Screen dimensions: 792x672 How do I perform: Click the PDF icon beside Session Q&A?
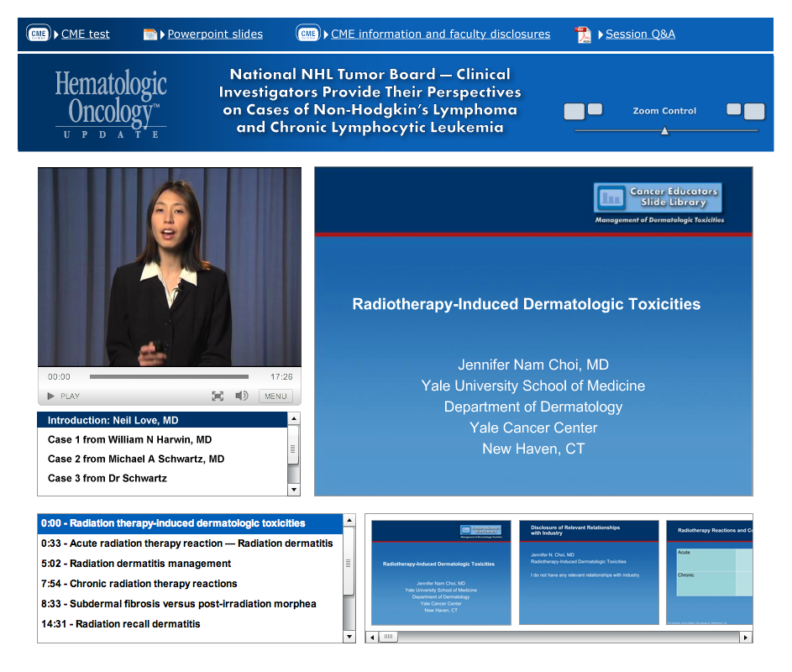584,34
